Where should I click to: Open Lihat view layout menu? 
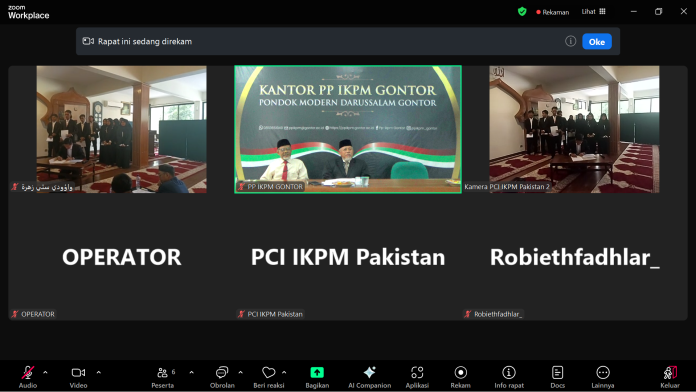[x=593, y=12]
